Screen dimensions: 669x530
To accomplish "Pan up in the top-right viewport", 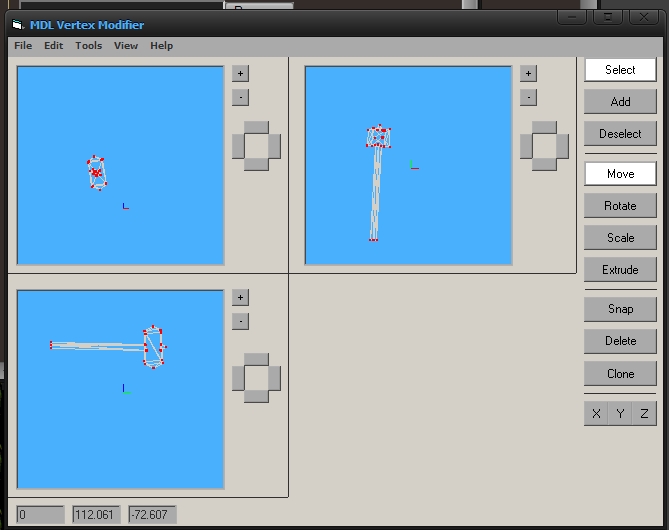I will tap(544, 128).
